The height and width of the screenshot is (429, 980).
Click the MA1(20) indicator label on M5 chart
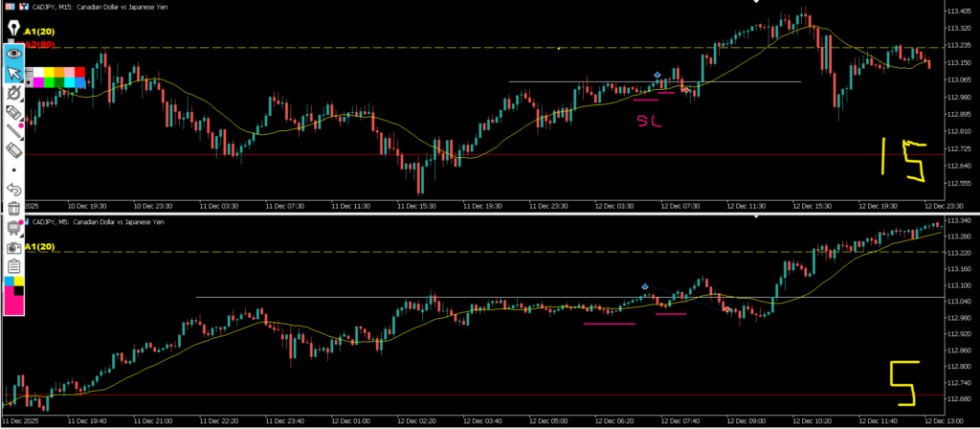[38, 247]
